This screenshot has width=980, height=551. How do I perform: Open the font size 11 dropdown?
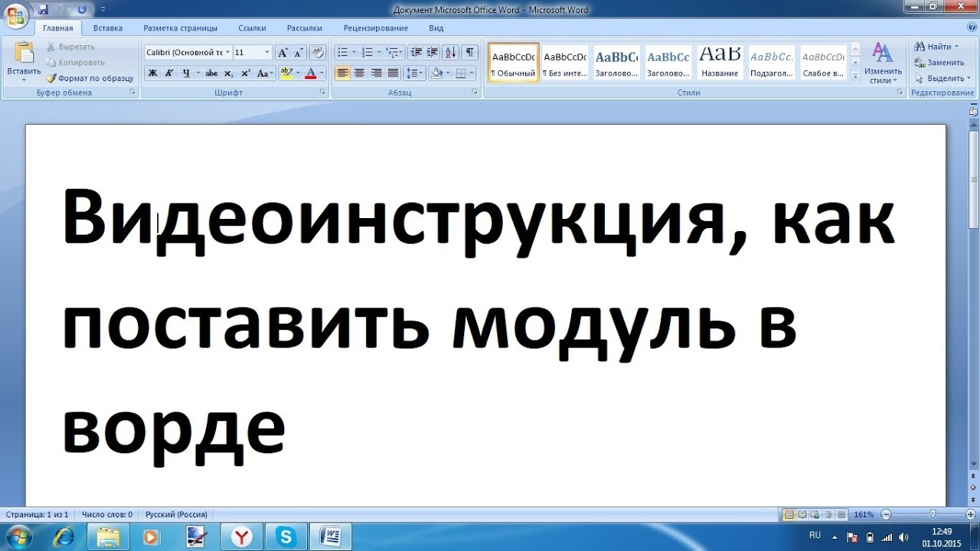click(x=267, y=53)
